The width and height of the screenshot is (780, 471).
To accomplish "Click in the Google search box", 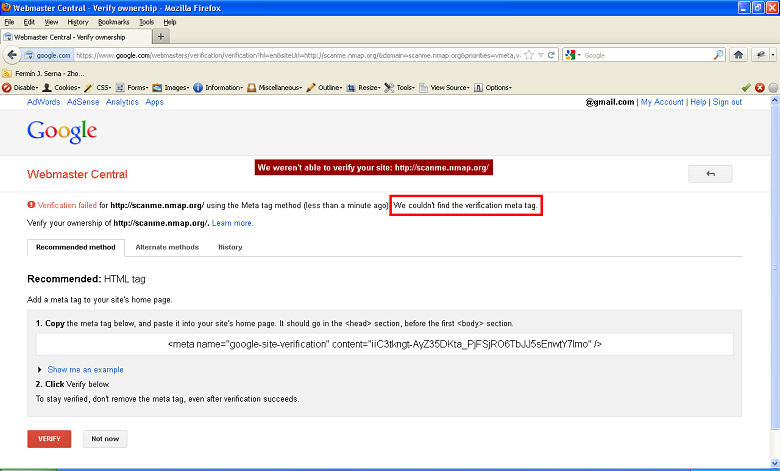I will [x=648, y=55].
